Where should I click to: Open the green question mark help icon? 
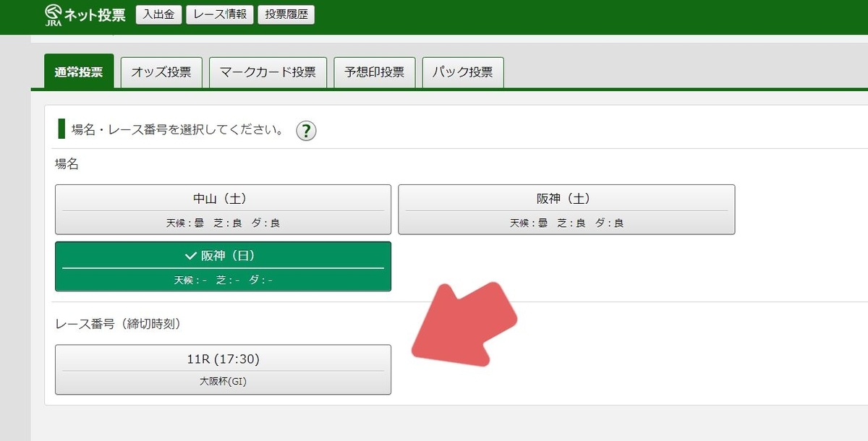tap(307, 131)
